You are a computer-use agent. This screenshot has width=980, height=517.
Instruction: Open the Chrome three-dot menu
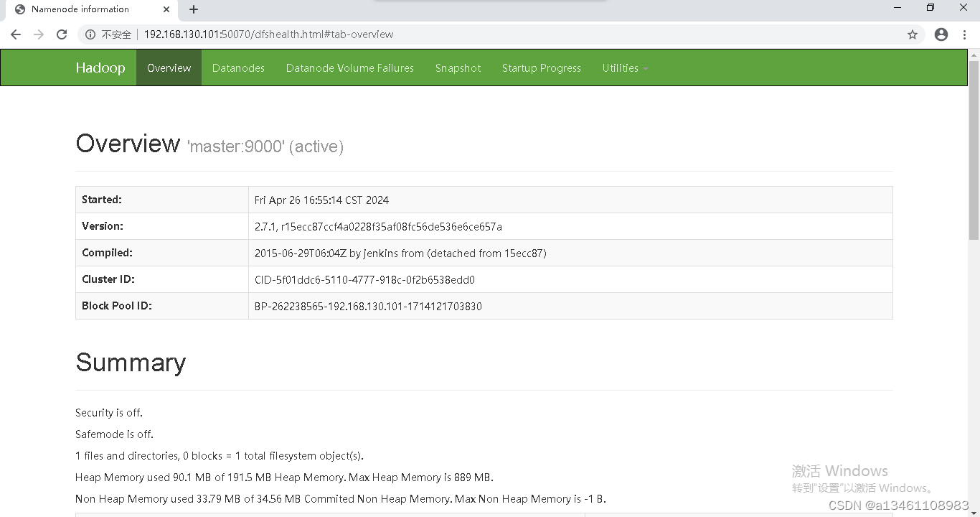(966, 34)
